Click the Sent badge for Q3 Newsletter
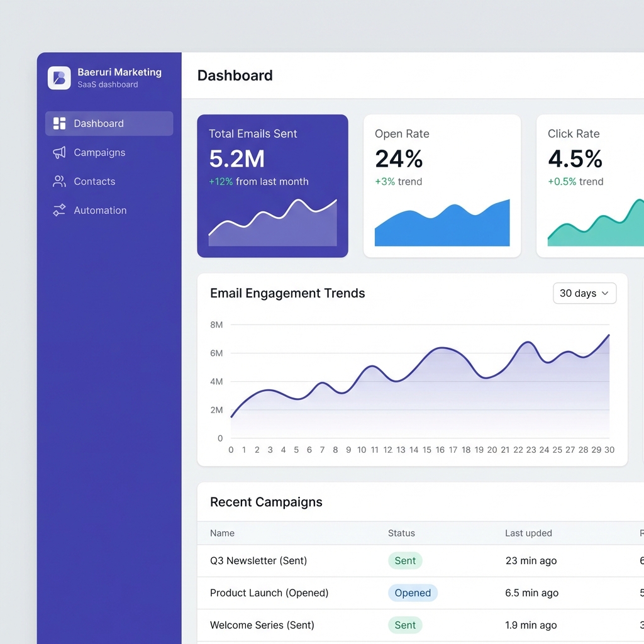 [x=405, y=560]
